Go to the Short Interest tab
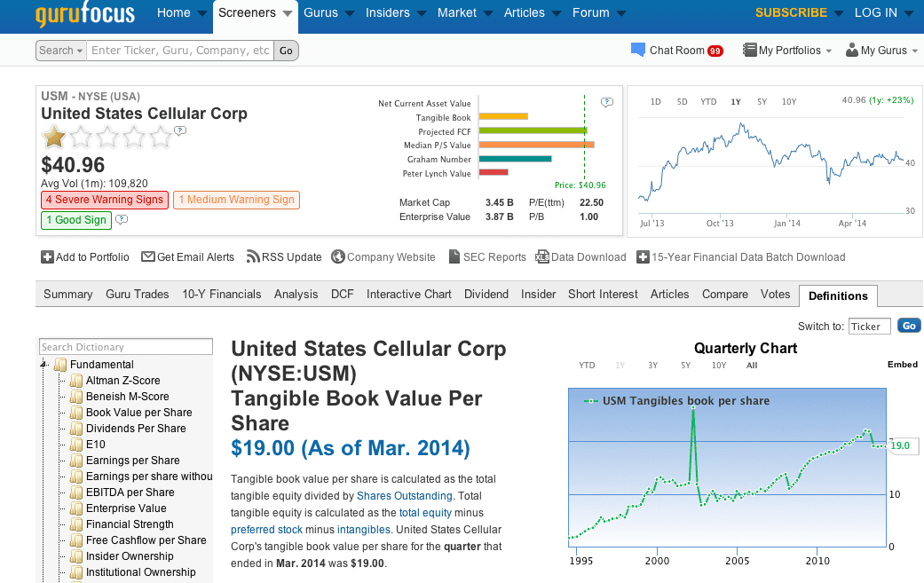 [x=603, y=294]
